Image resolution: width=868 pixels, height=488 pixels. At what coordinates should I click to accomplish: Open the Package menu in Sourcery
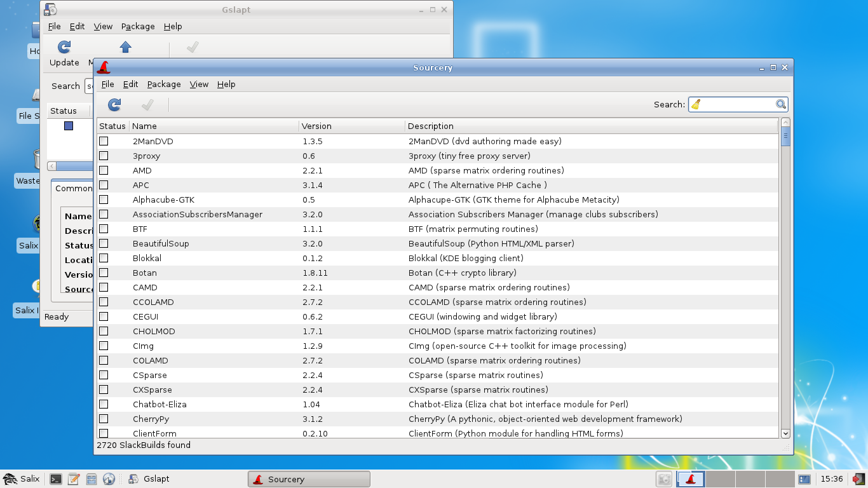tap(164, 84)
